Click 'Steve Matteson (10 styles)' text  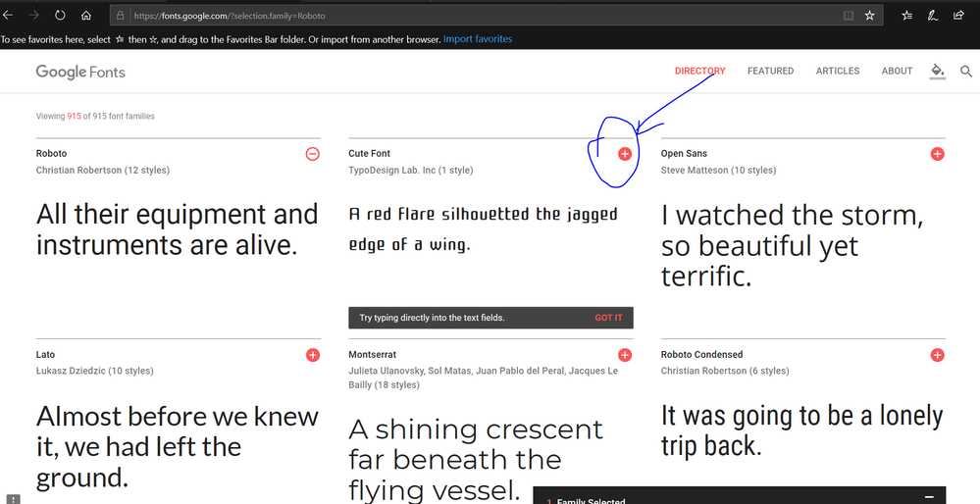(718, 170)
